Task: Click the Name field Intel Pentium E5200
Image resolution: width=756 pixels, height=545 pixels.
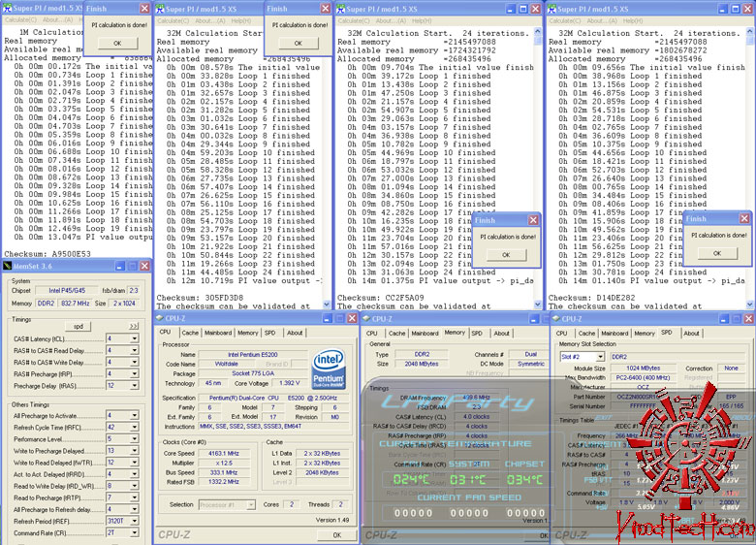Action: [x=253, y=355]
